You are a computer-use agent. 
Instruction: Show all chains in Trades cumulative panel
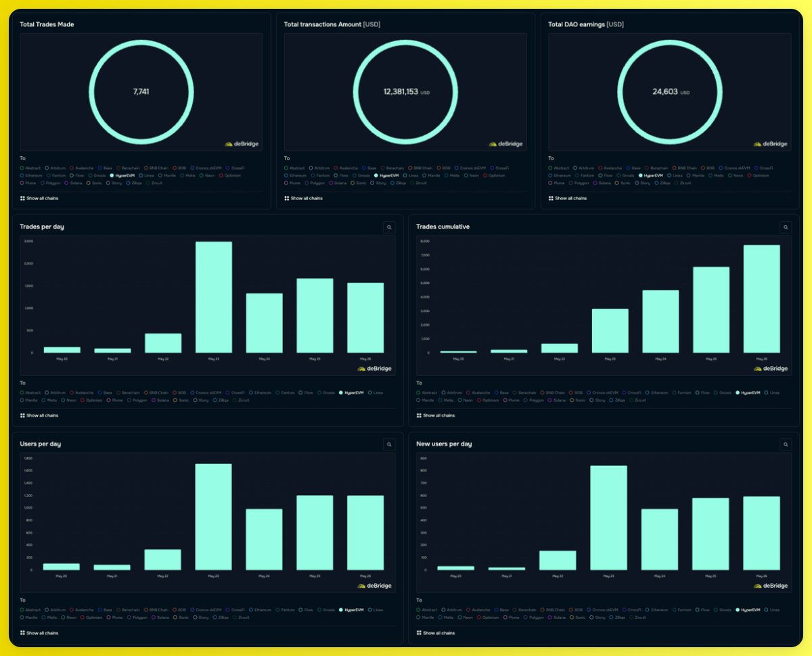(x=436, y=415)
